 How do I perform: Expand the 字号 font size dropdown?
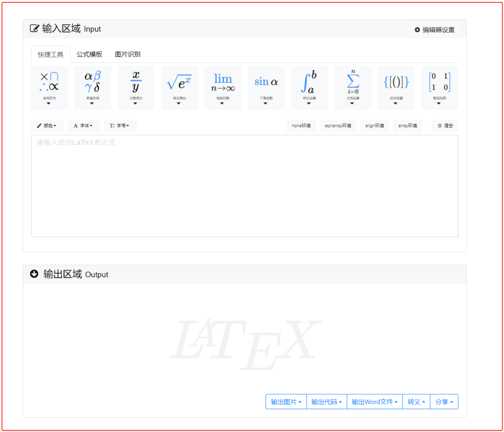point(120,125)
